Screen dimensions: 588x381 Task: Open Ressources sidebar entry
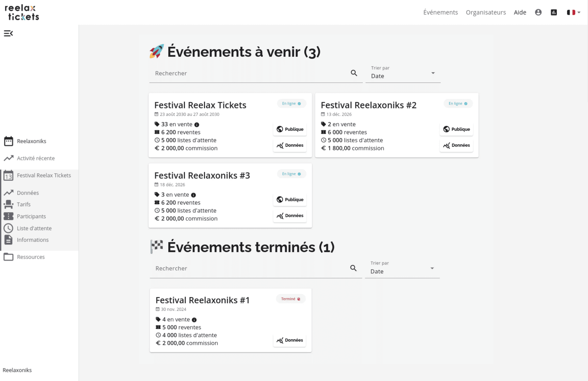point(31,257)
